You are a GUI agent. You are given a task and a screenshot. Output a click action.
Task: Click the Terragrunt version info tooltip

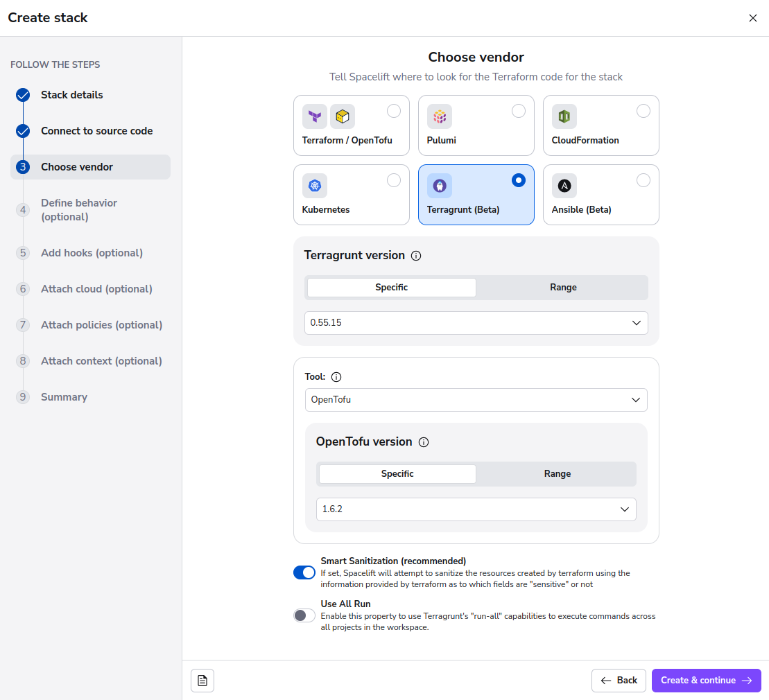click(415, 255)
